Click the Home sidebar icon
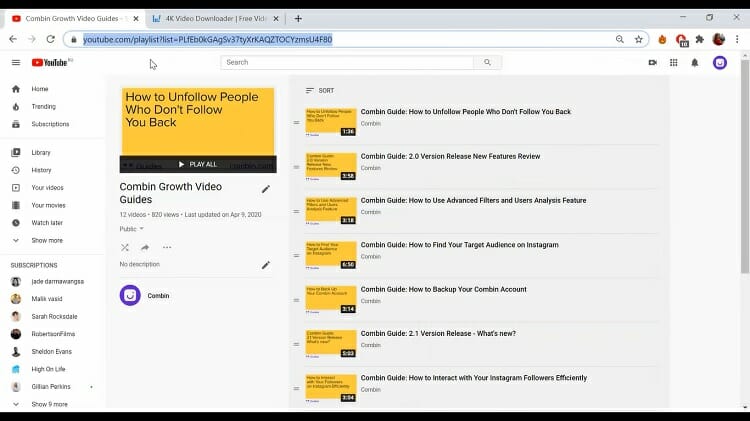Image resolution: width=750 pixels, height=421 pixels. click(16, 89)
